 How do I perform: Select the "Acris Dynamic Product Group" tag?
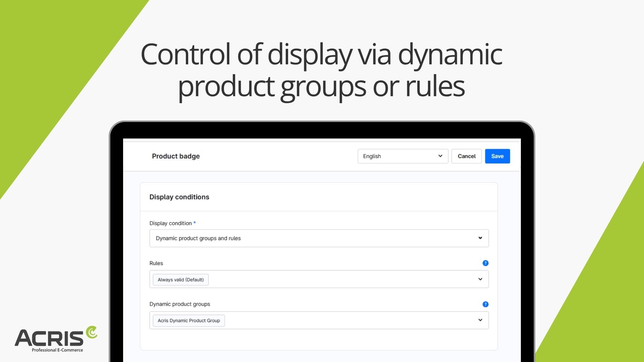189,320
